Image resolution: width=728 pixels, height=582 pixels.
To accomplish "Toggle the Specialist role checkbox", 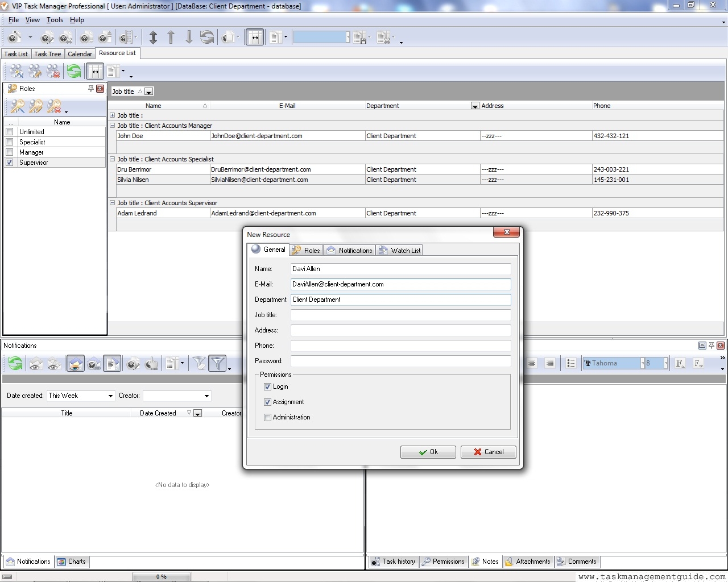I will pyautogui.click(x=9, y=142).
